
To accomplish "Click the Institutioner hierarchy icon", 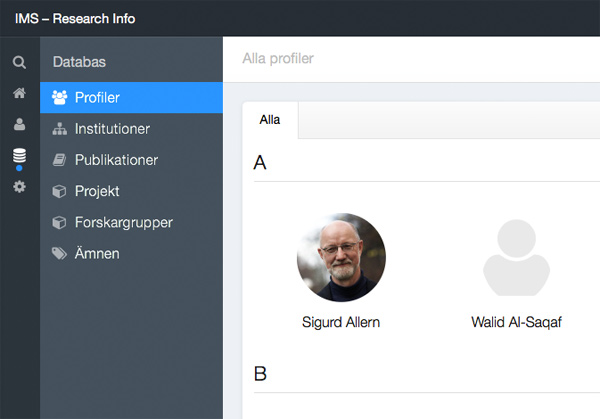I will pos(60,129).
